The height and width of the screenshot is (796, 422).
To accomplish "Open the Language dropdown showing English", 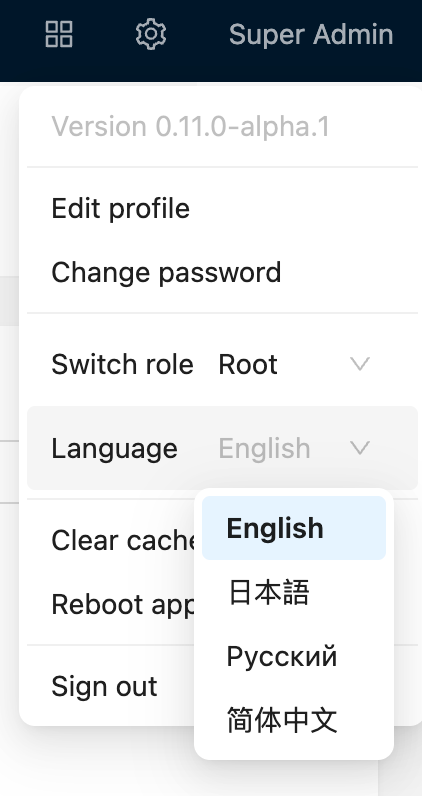I will tap(294, 448).
